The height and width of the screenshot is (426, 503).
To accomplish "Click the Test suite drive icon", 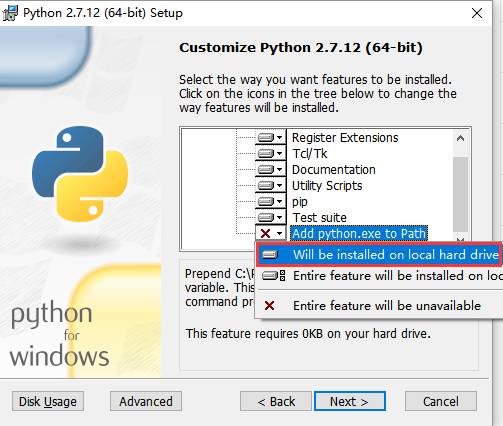I will 266,217.
